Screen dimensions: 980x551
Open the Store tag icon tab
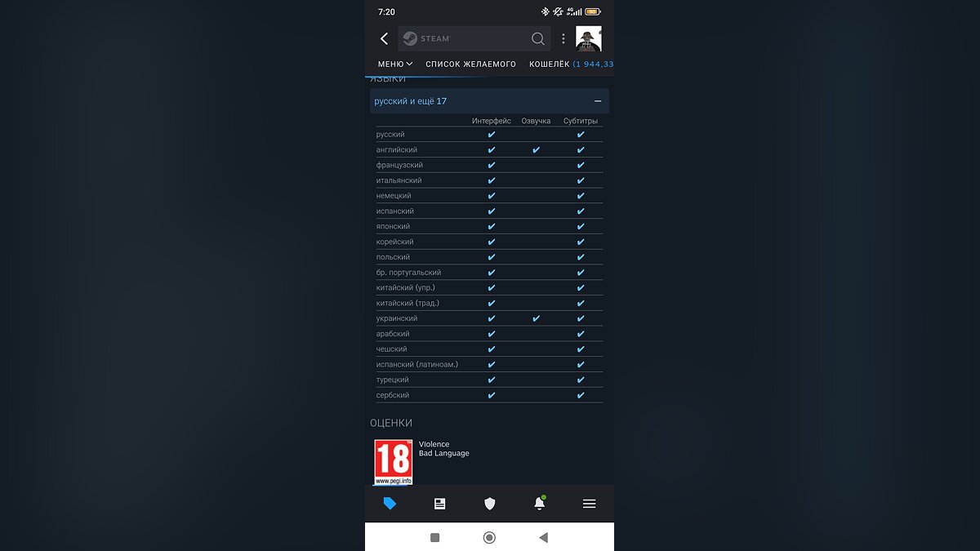pos(390,504)
